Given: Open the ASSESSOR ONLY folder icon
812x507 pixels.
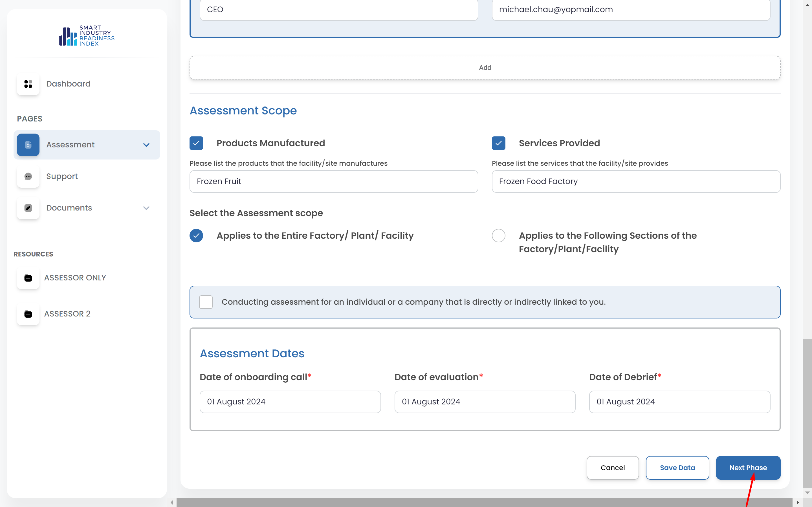Looking at the screenshot, I should tap(28, 278).
